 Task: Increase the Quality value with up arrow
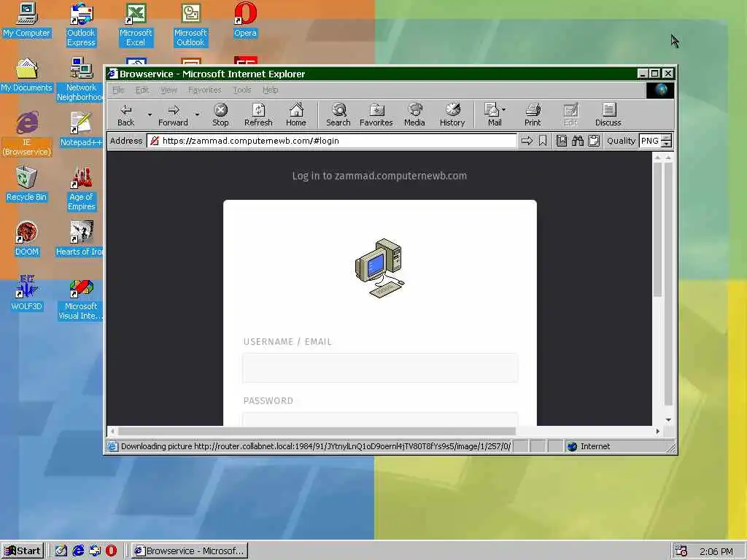click(667, 137)
